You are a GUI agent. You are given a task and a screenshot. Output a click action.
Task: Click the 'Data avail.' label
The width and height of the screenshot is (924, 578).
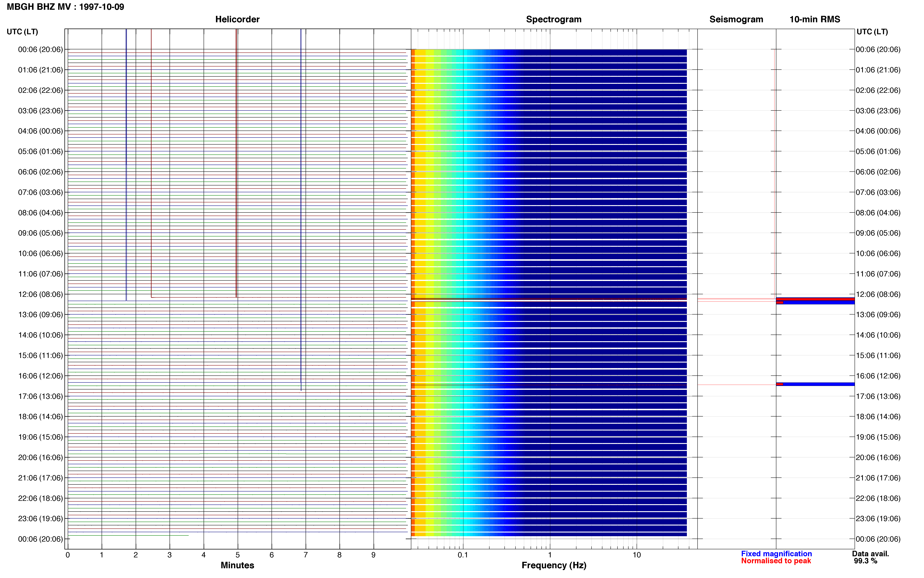870,554
